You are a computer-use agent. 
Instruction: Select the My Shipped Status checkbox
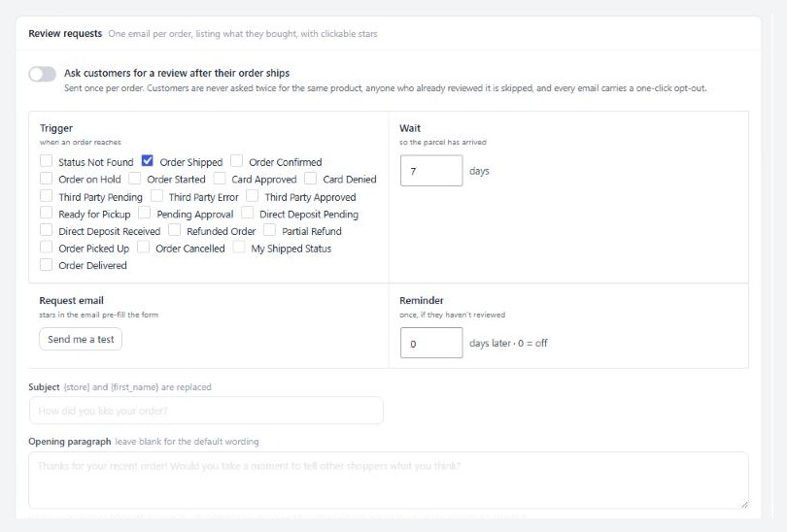click(x=239, y=247)
